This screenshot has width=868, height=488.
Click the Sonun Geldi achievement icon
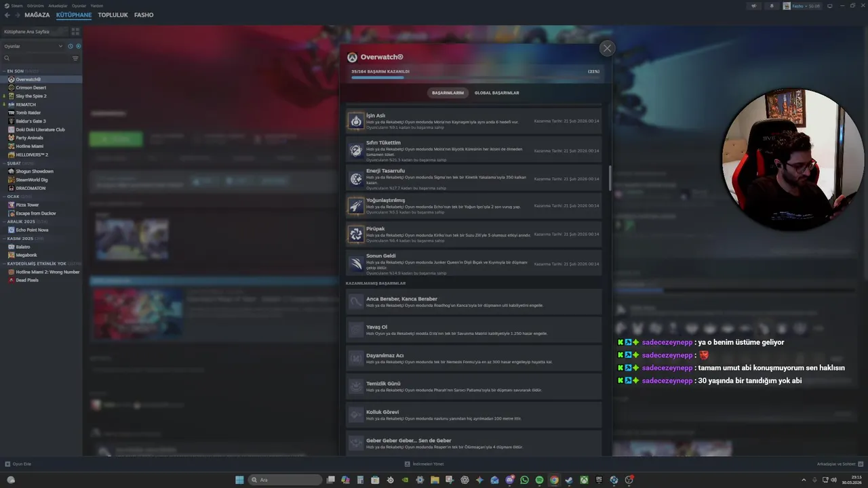[x=356, y=263]
